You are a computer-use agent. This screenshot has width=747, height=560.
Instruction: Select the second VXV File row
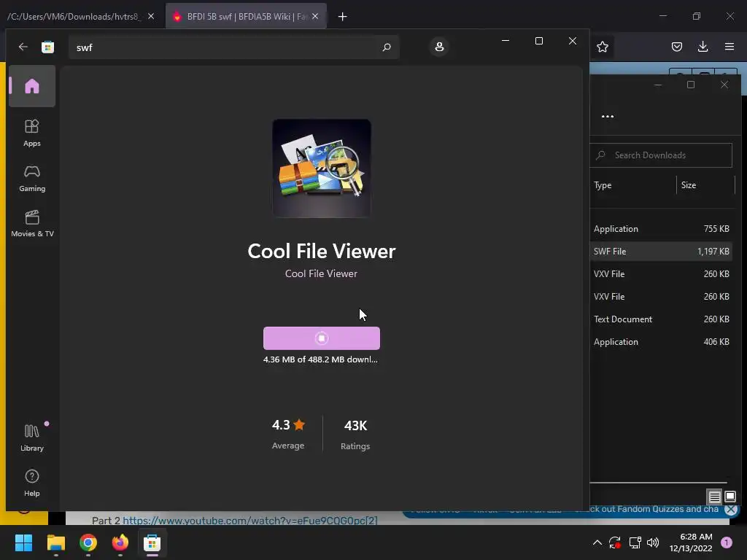661,297
